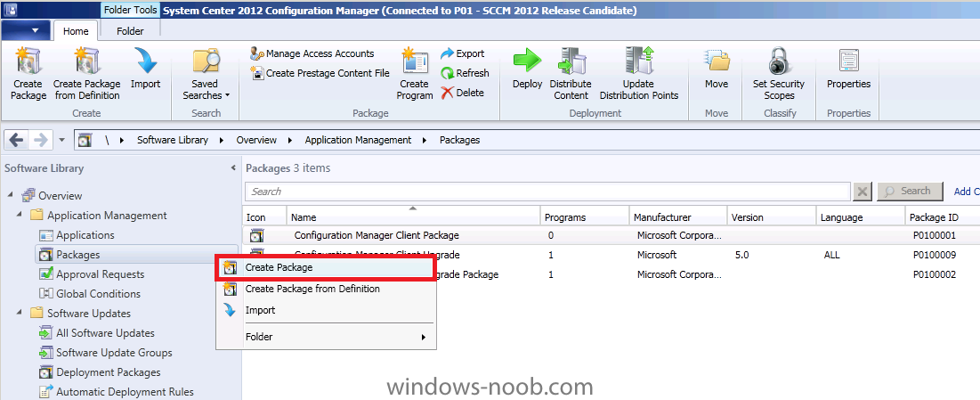Switch to the Folder ribbon tab
Image resolution: width=980 pixels, height=400 pixels.
point(130,31)
